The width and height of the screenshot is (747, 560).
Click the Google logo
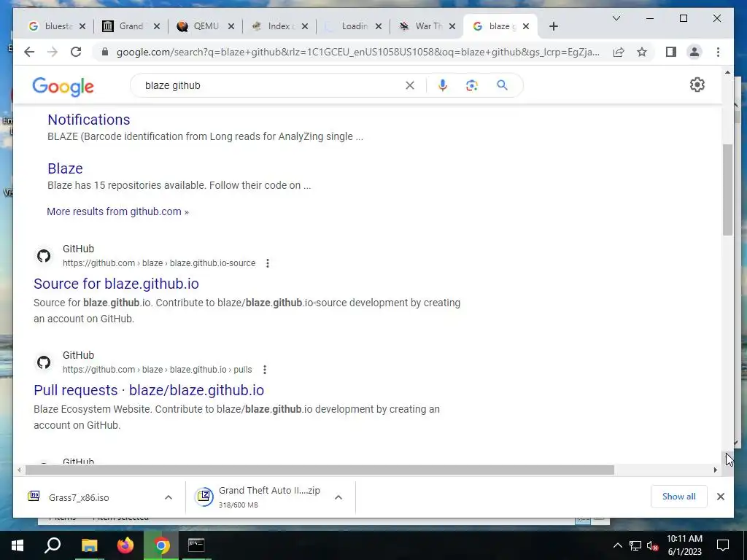coord(63,87)
